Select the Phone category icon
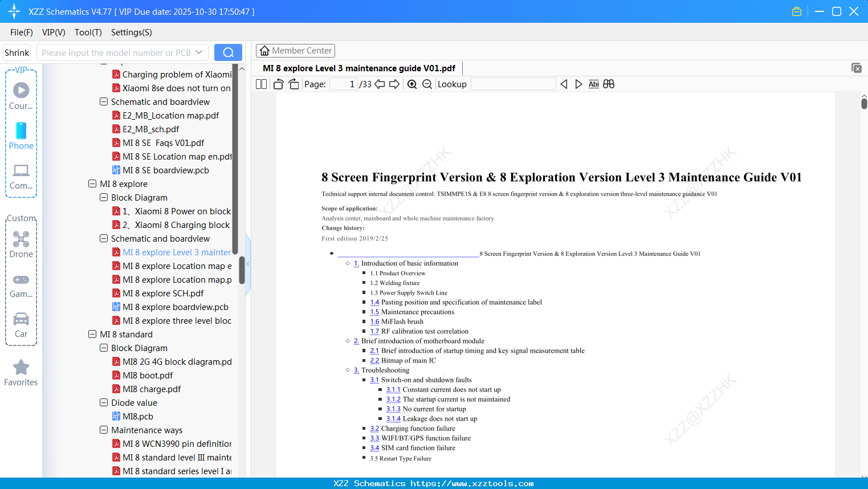Viewport: 868px width, 489px height. pyautogui.click(x=21, y=136)
